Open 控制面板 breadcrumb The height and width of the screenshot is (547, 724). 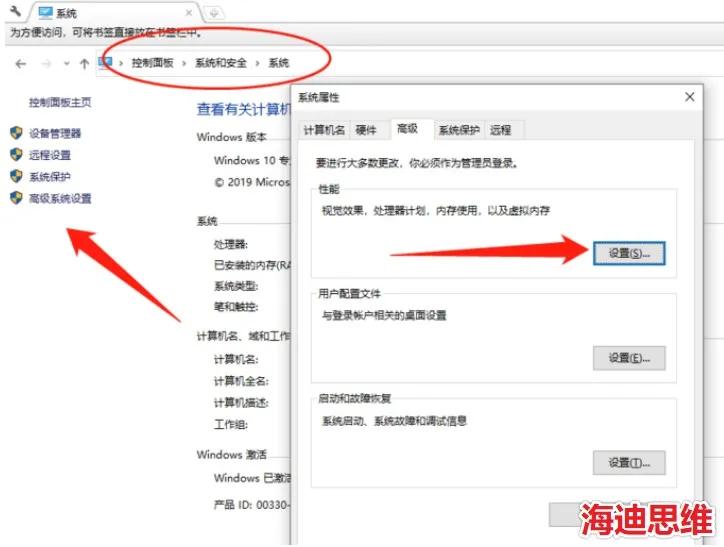[152, 63]
